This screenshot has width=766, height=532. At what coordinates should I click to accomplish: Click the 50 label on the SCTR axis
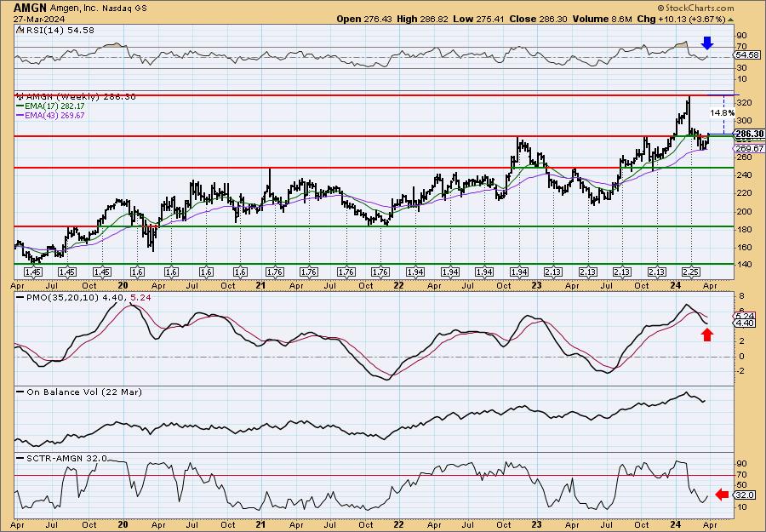pos(742,485)
